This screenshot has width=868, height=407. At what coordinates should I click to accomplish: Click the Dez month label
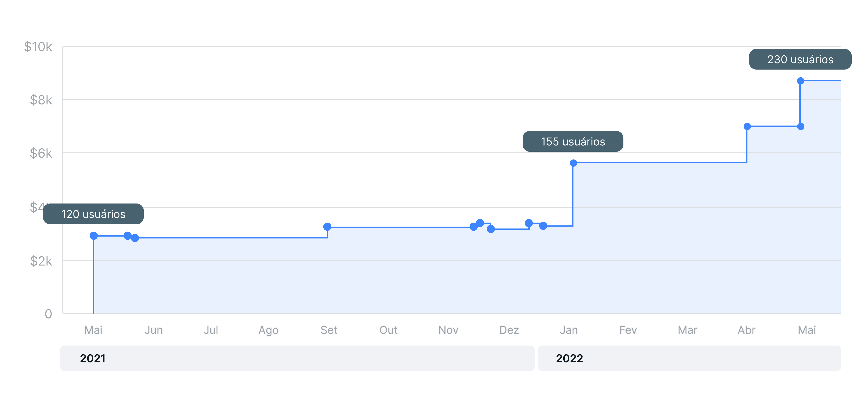coord(509,330)
